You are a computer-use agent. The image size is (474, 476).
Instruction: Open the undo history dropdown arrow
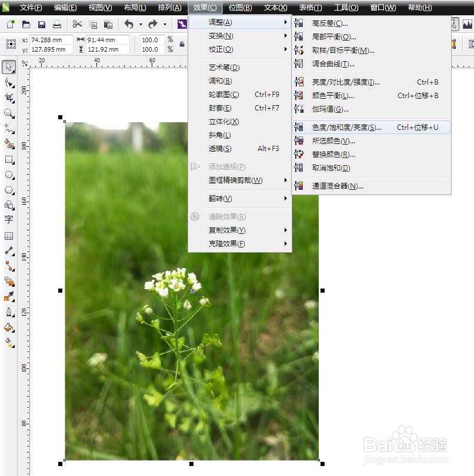click(140, 24)
